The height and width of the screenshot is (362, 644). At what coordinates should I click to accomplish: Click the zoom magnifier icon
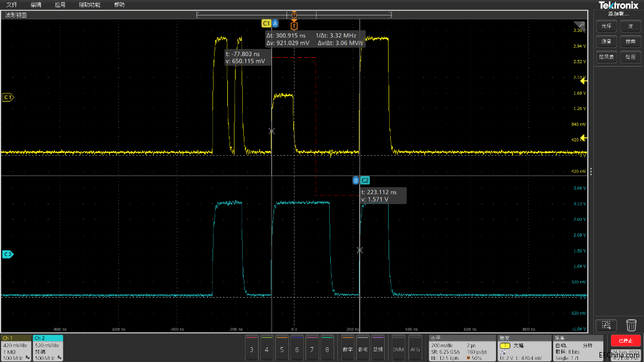(x=606, y=325)
